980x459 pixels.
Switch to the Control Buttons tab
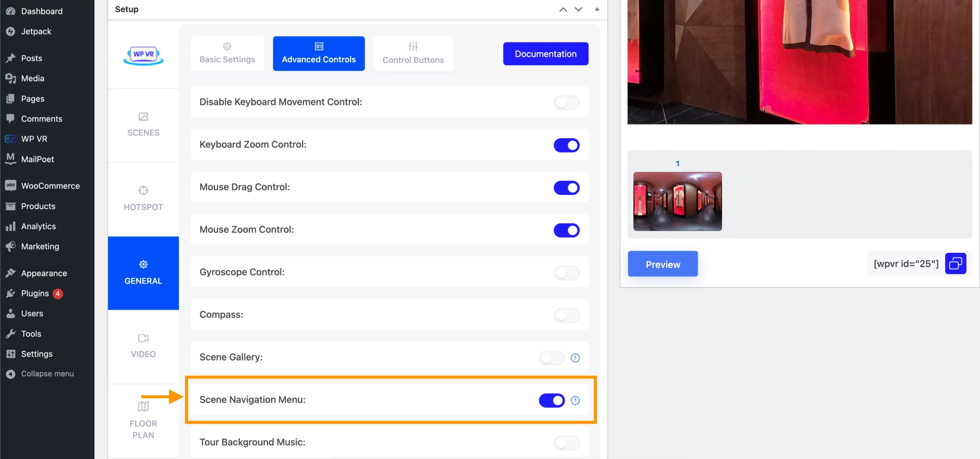413,53
